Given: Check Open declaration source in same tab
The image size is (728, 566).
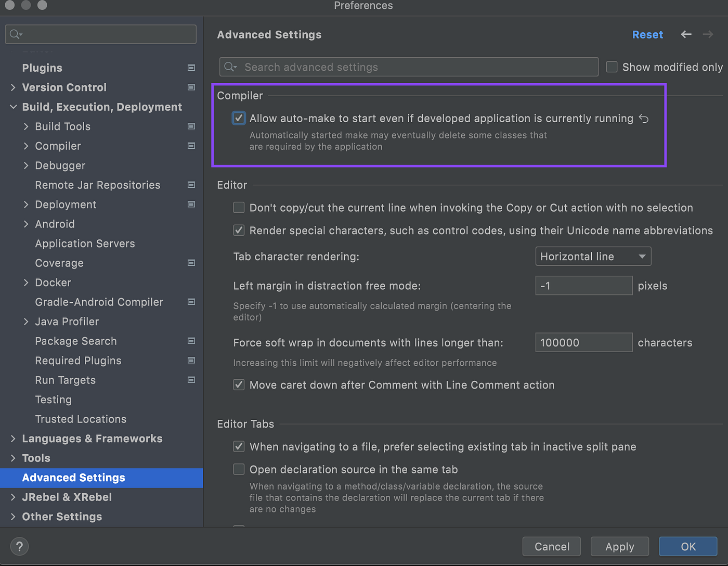Looking at the screenshot, I should (x=239, y=469).
